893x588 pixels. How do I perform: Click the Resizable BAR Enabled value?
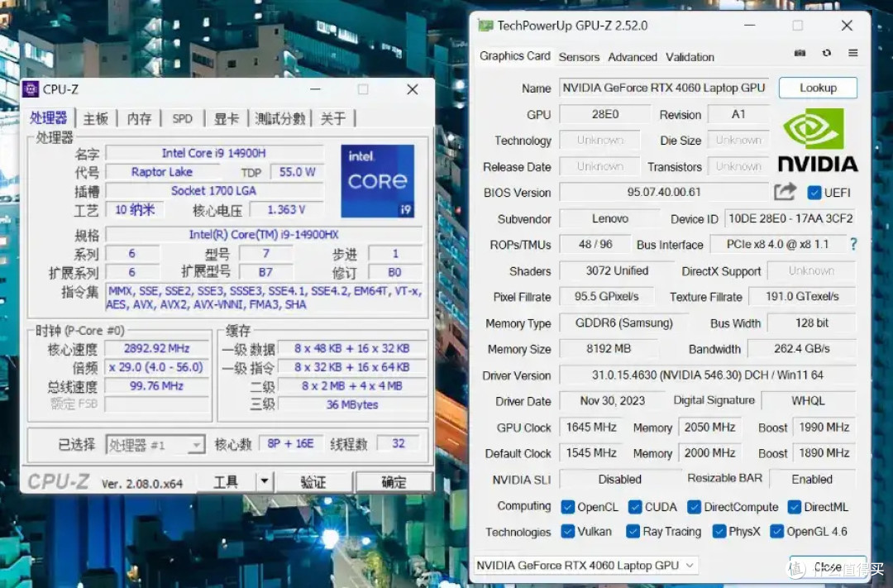(812, 479)
